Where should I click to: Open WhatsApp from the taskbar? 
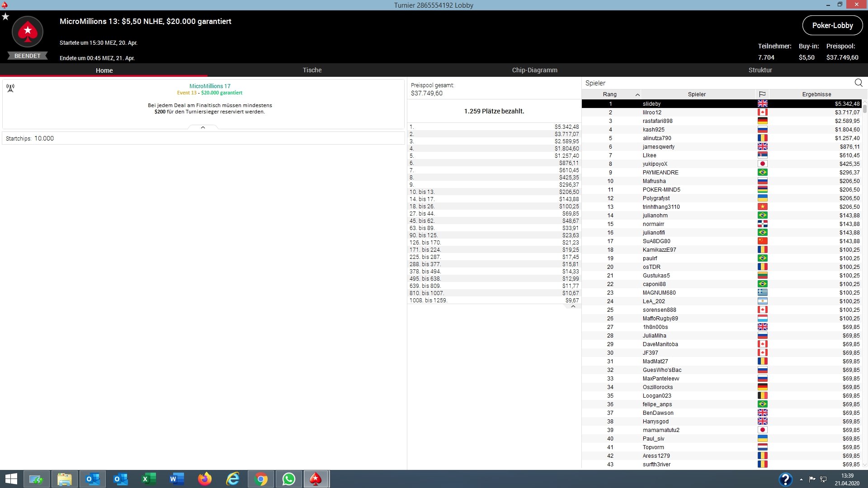288,479
